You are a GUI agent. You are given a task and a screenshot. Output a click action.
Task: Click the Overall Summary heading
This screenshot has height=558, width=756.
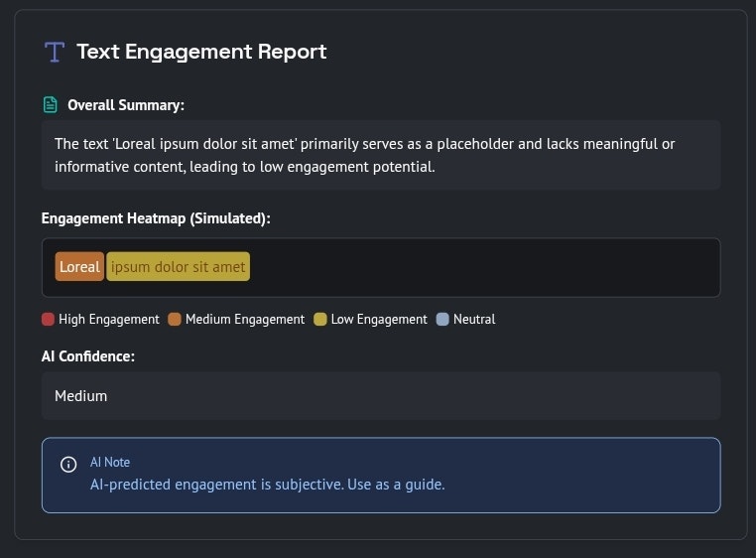point(126,105)
